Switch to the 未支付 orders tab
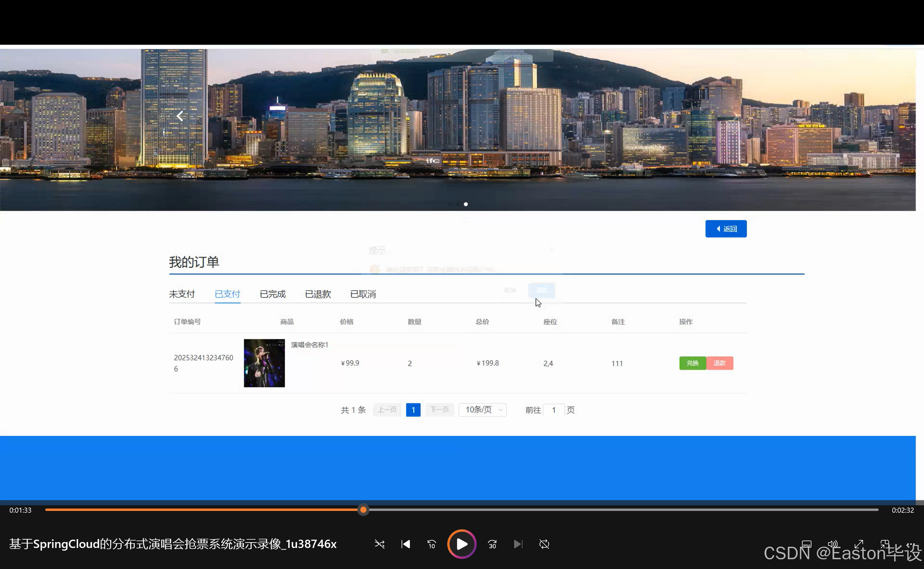Viewport: 924px width, 569px height. click(182, 294)
